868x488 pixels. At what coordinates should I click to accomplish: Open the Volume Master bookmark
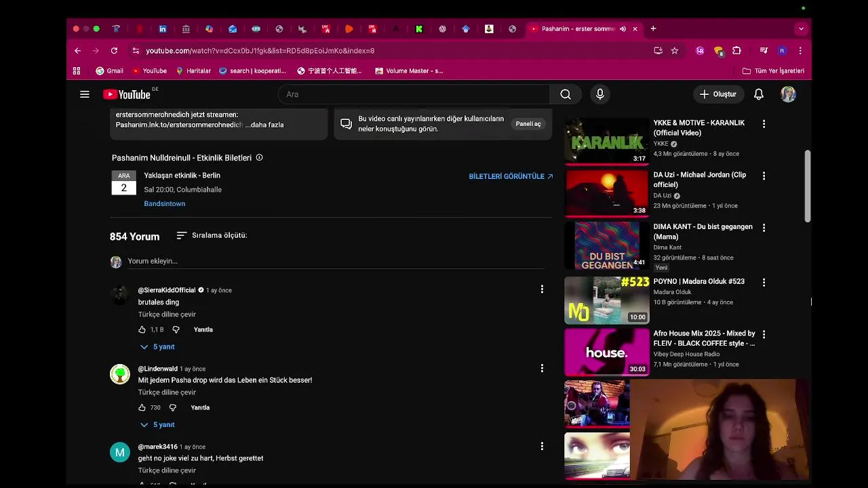pos(409,70)
